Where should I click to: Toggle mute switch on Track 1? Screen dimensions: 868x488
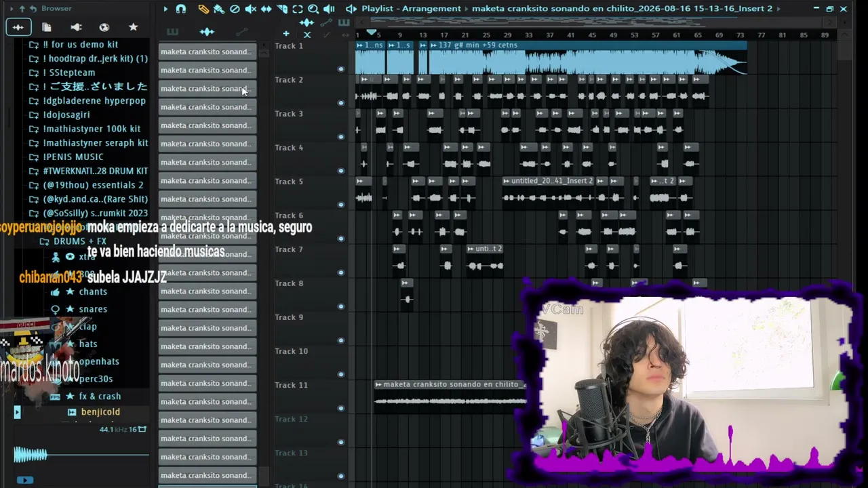[341, 69]
